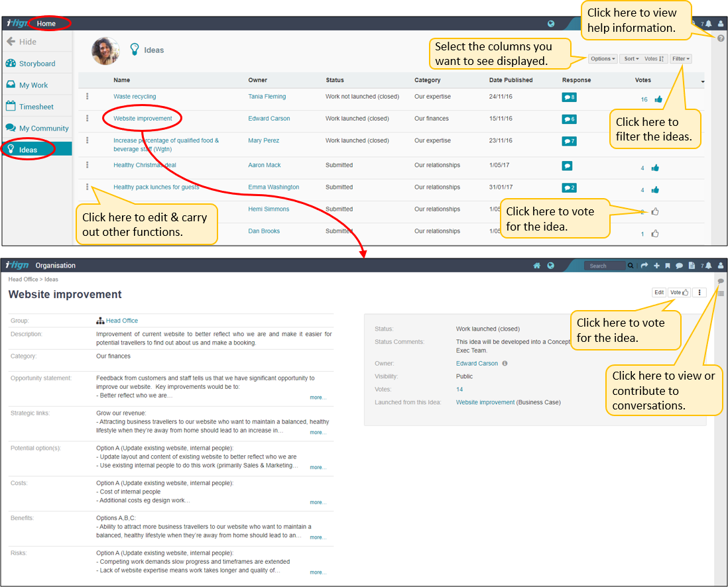Click the info icon beside Edward Carson
The width and height of the screenshot is (728, 587).
505,364
